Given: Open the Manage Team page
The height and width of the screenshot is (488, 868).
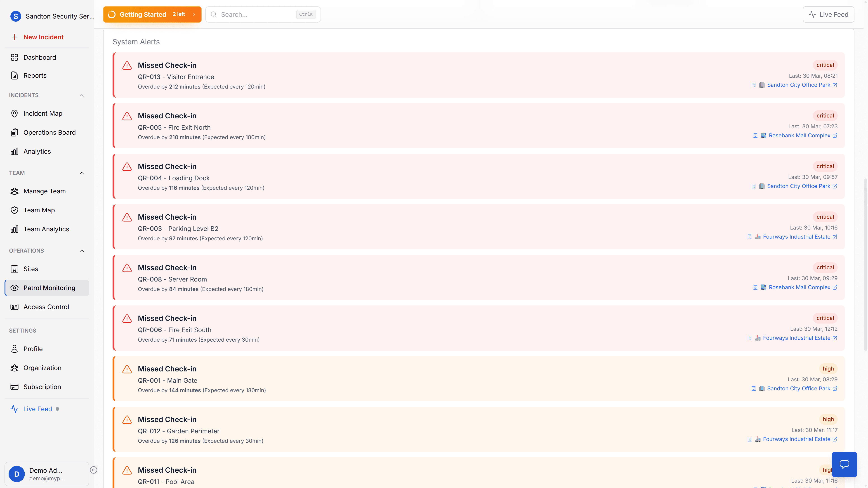Looking at the screenshot, I should pyautogui.click(x=47, y=191).
